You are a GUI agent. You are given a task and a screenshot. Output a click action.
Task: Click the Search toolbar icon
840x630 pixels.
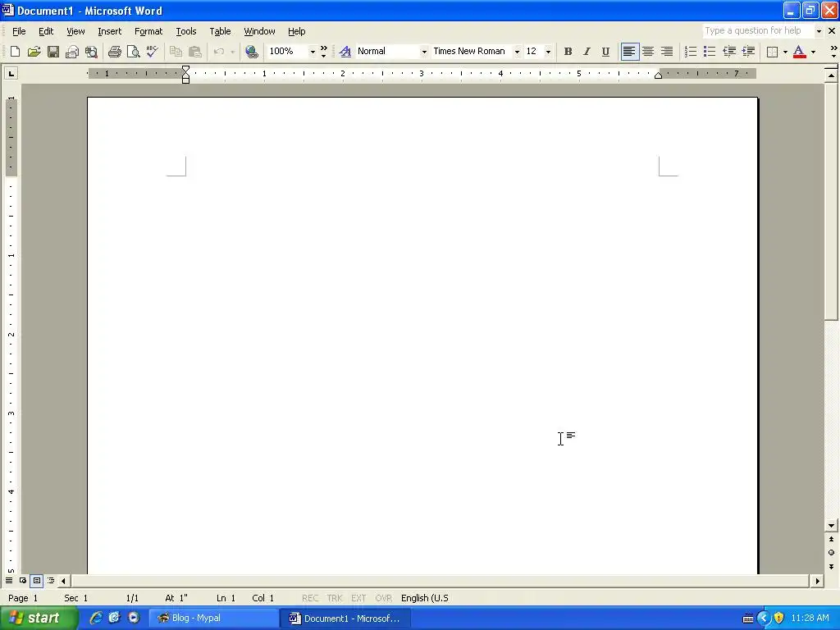tap(92, 52)
